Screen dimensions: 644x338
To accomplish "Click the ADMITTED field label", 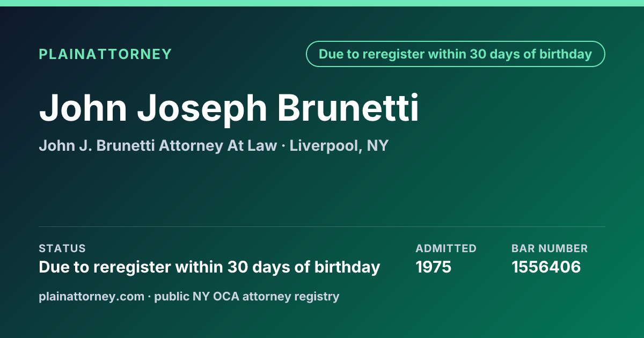I will click(446, 248).
